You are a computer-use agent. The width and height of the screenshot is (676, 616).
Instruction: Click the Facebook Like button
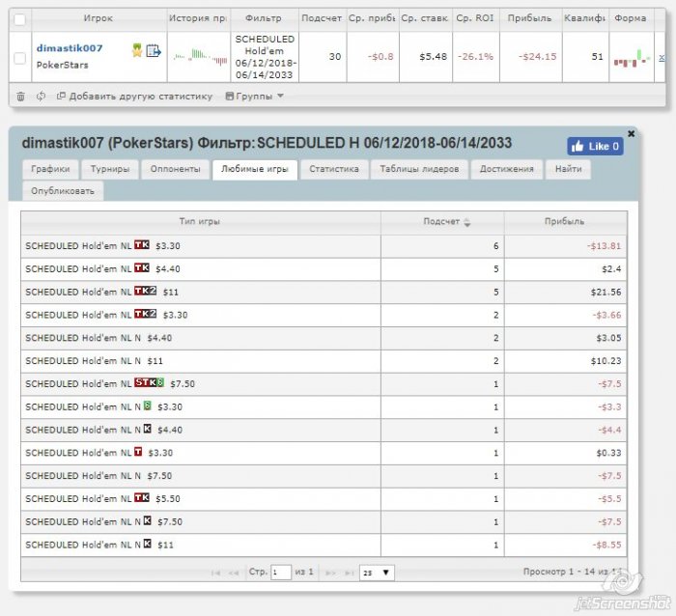click(595, 146)
